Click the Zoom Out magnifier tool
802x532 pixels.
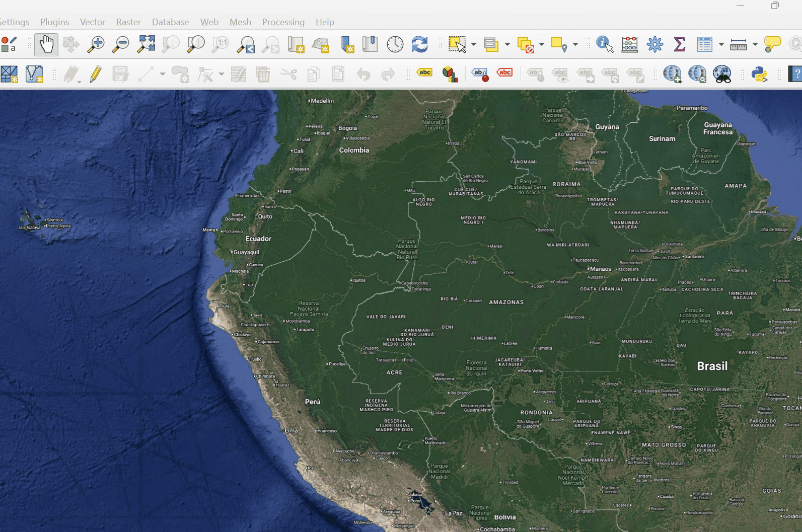[x=120, y=44]
